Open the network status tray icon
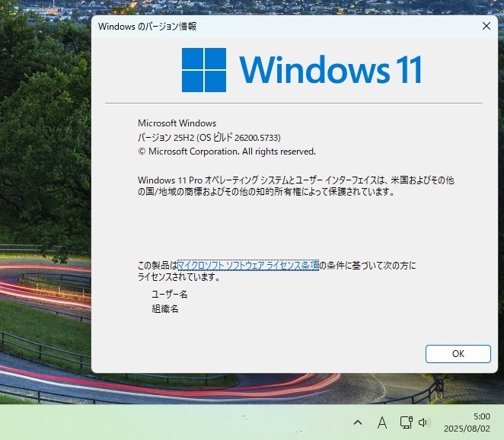This screenshot has height=440, width=504. click(x=407, y=422)
